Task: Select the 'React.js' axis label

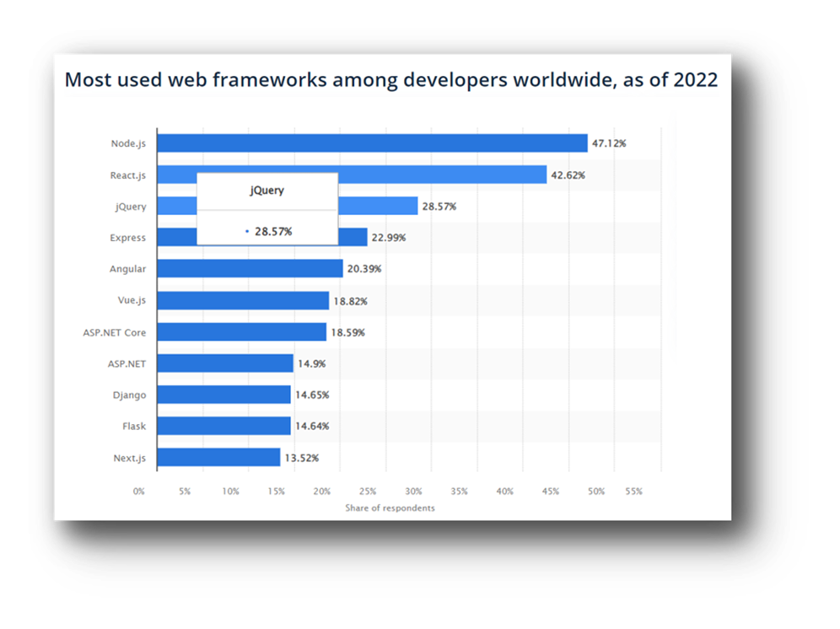Action: pos(127,175)
